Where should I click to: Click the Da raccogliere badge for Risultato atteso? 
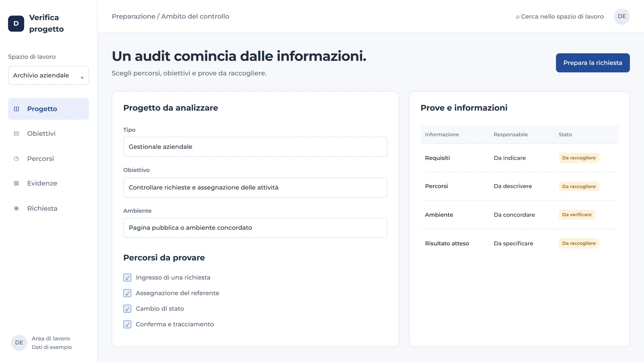[579, 243]
